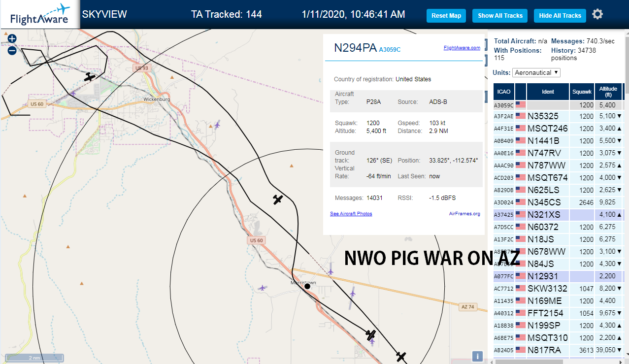This screenshot has width=629, height=364.
Task: Select the MSQT246 aircraft row
Action: (559, 129)
